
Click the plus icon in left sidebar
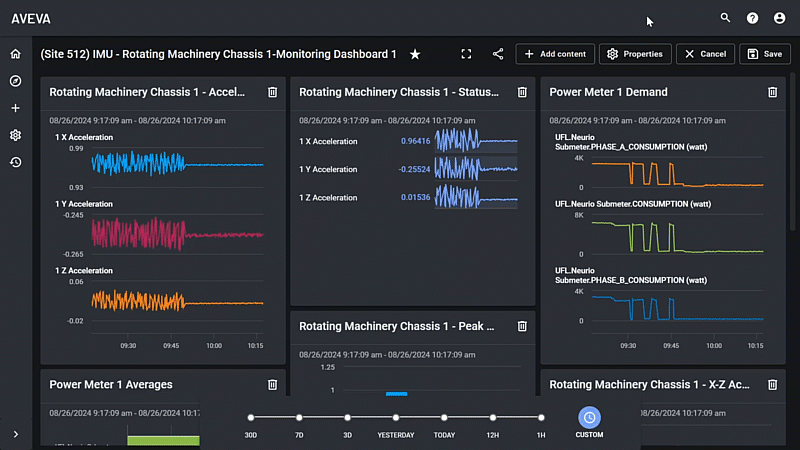click(x=15, y=108)
